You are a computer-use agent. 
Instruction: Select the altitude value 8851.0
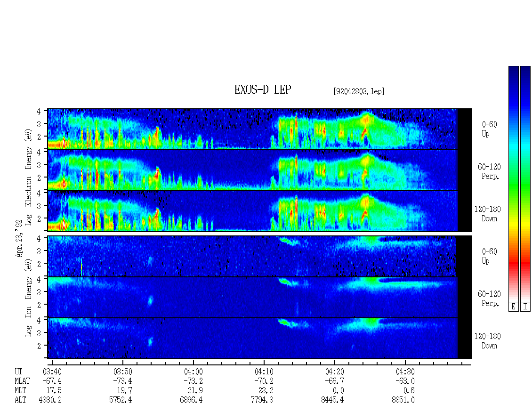point(403,400)
